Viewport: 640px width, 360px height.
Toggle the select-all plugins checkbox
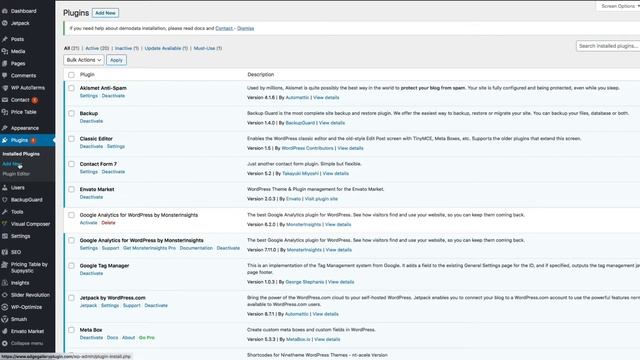coord(71,75)
